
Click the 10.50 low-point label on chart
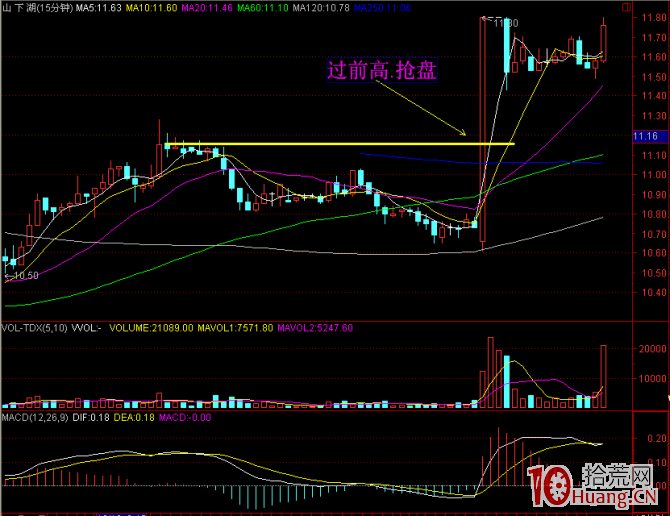(26, 276)
